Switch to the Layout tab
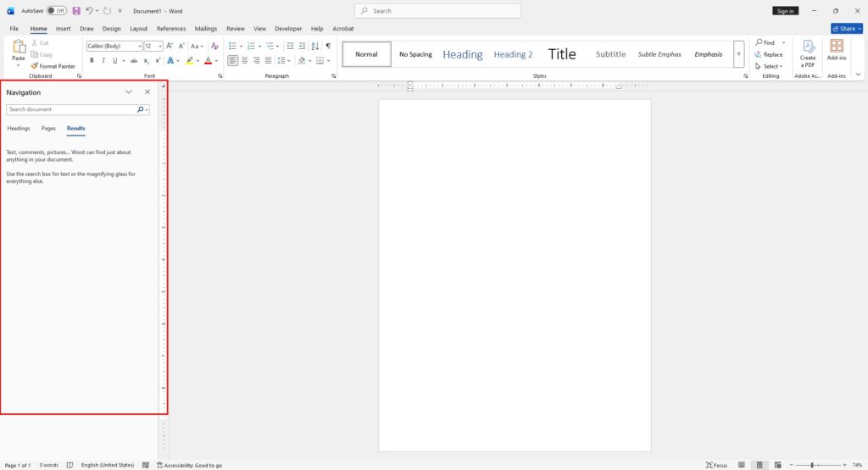The image size is (868, 470). (138, 29)
